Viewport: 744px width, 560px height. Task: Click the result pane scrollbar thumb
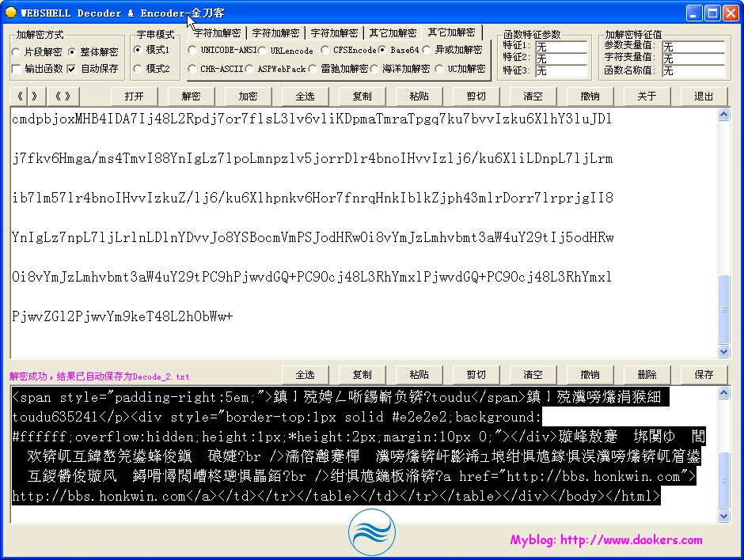coord(723,480)
